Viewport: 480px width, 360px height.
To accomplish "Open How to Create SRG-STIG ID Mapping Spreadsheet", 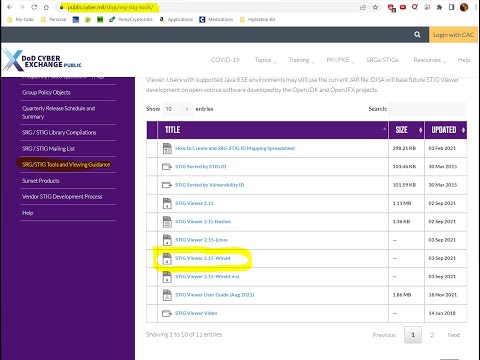I will pos(235,148).
